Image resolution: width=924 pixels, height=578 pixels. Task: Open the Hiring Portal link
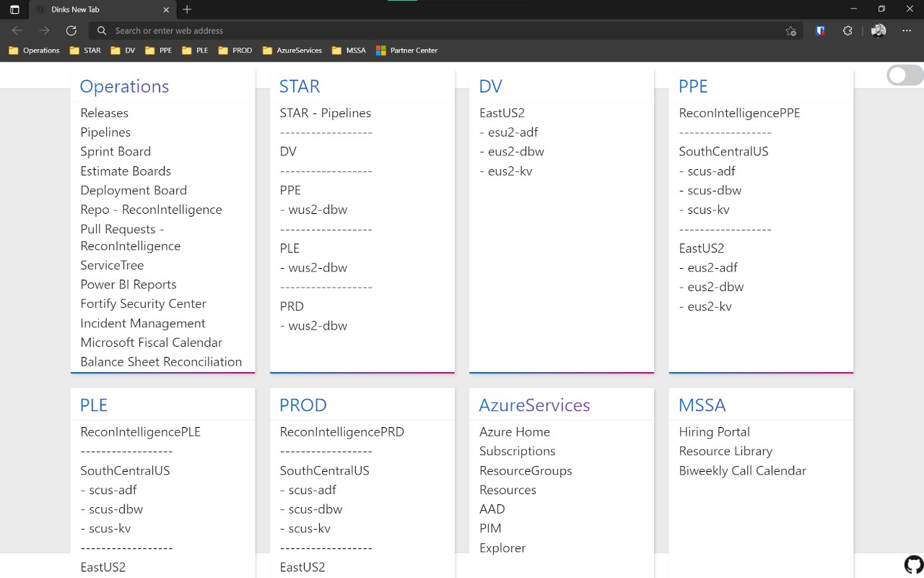tap(714, 431)
